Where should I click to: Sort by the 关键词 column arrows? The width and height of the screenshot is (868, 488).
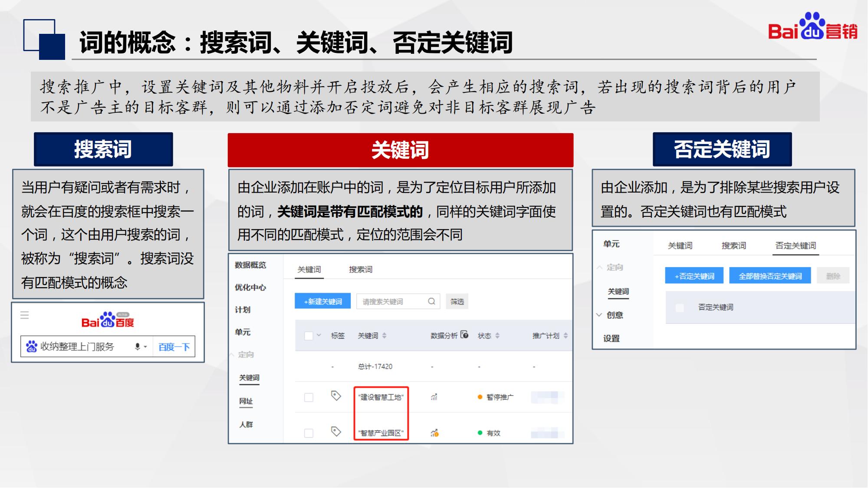tap(384, 335)
